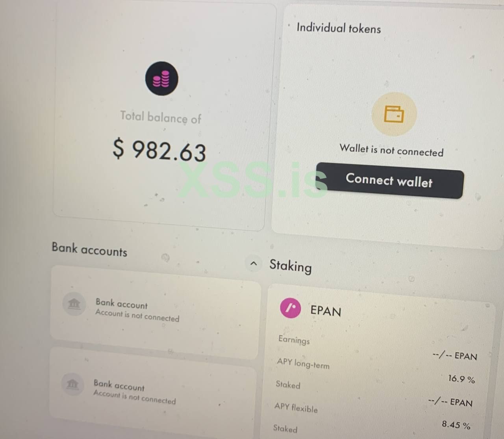Click the 8.45 % APY value

[x=456, y=425]
